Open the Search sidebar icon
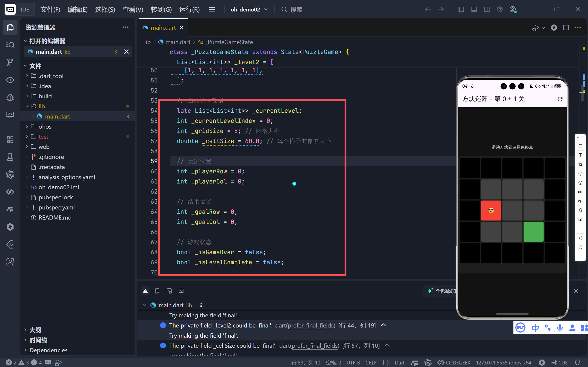Screen dimensions: 588x367 point(10,45)
